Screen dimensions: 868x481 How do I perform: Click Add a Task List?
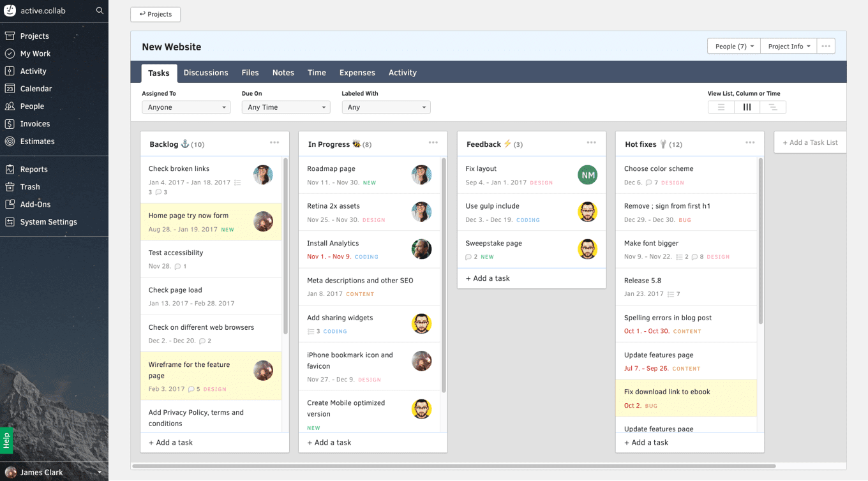[810, 142]
